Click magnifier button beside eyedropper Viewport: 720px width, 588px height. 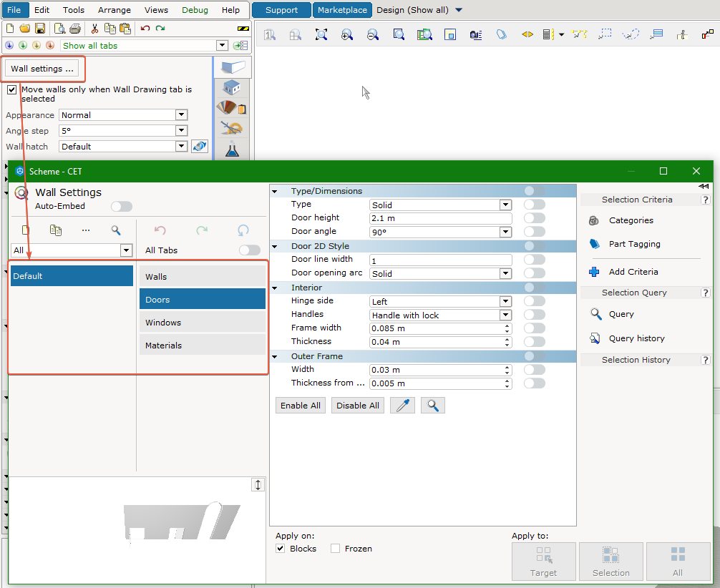[x=433, y=406]
